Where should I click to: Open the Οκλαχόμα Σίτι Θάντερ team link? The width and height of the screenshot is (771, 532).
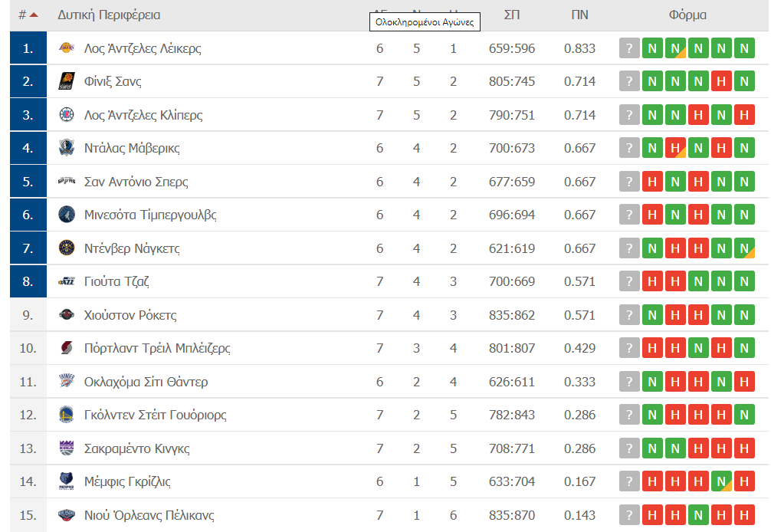coord(146,382)
